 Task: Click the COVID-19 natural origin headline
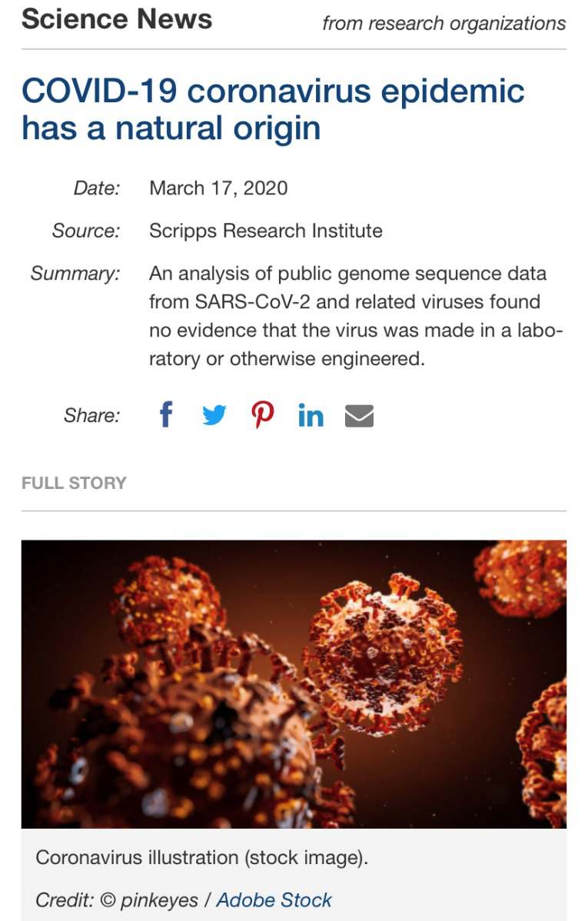pyautogui.click(x=273, y=109)
